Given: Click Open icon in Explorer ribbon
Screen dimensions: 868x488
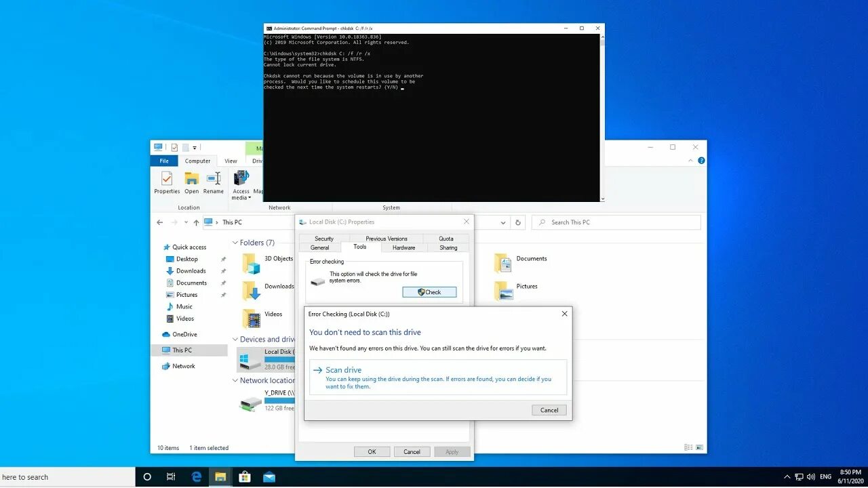Looking at the screenshot, I should (192, 182).
